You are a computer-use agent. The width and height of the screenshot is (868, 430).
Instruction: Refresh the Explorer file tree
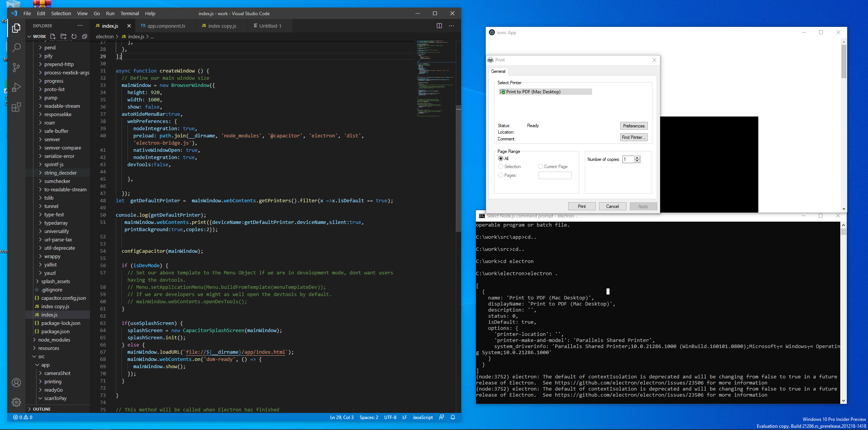pyautogui.click(x=74, y=36)
